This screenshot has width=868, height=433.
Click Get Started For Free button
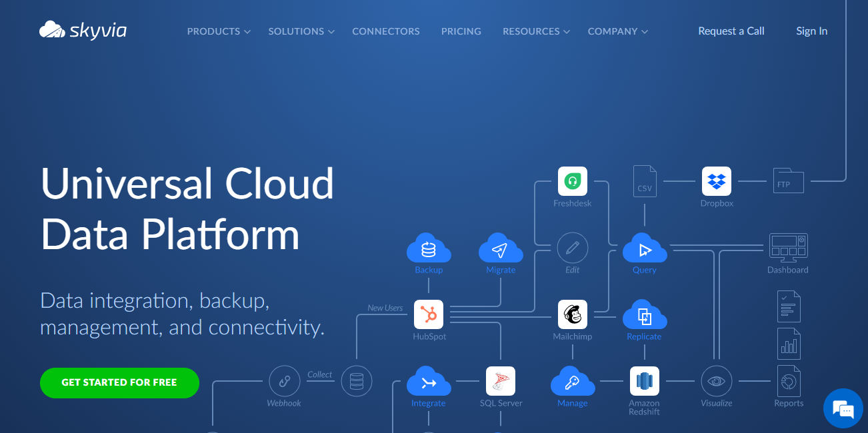[x=119, y=382]
